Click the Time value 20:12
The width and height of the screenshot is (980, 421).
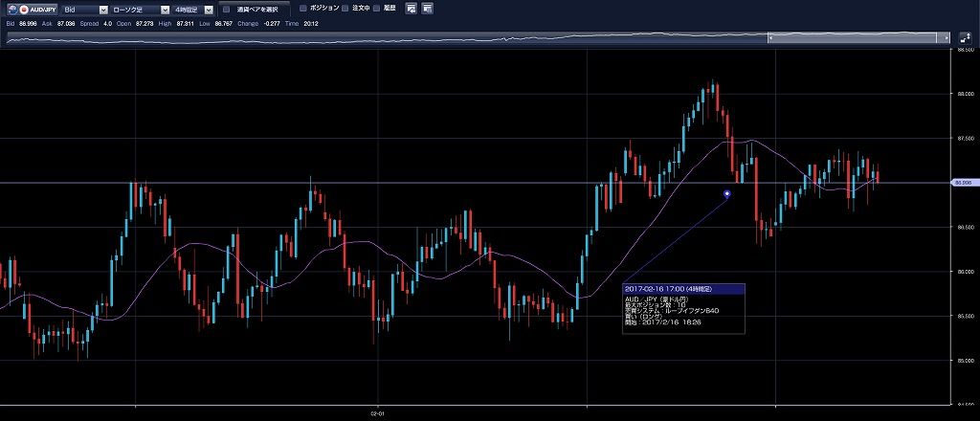click(x=311, y=23)
